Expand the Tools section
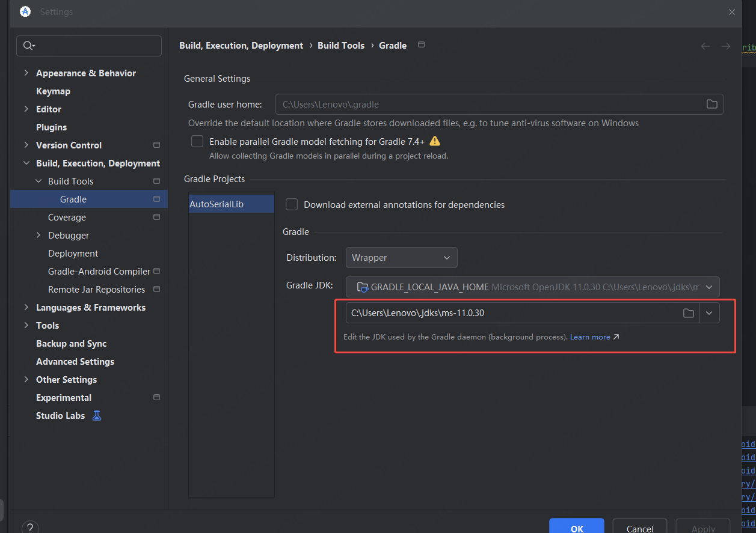 [x=26, y=325]
